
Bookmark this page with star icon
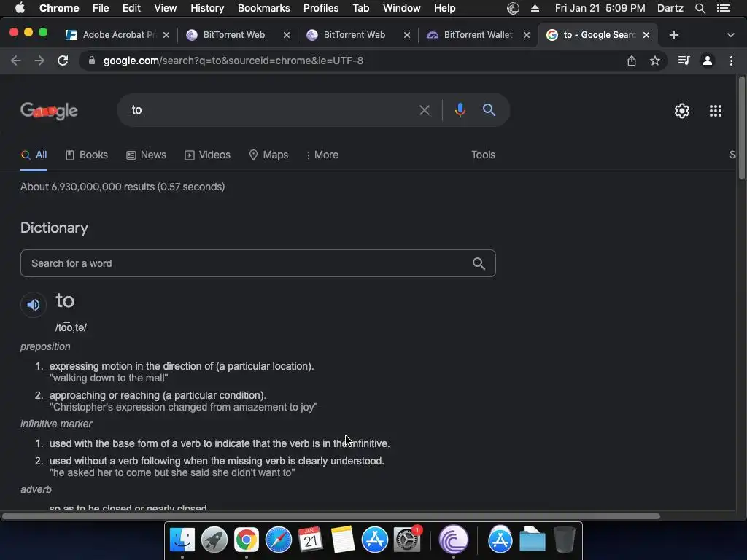pyautogui.click(x=655, y=61)
